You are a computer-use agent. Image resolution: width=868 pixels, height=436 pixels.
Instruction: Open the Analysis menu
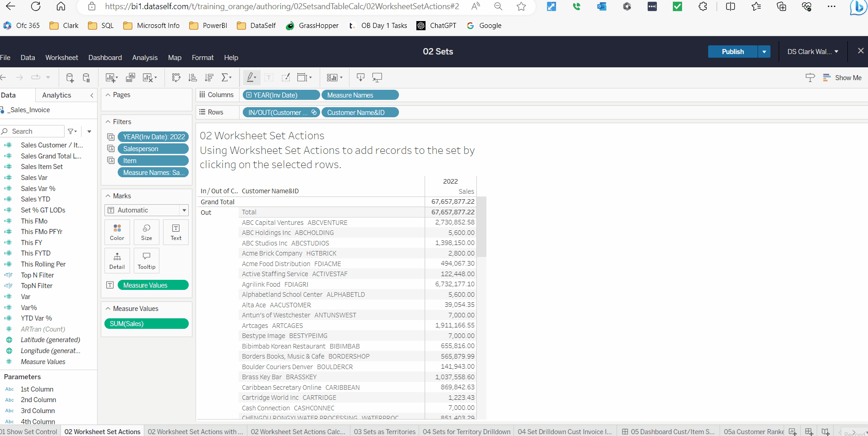[145, 58]
